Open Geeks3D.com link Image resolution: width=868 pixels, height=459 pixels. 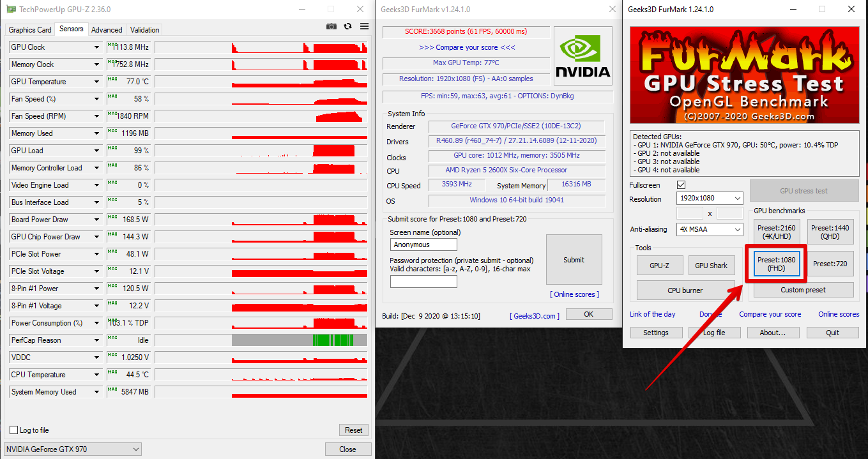(x=535, y=316)
